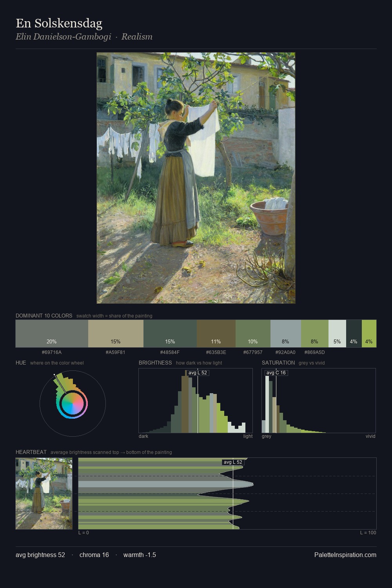Copy the hex label '#635B3E'
Image resolution: width=392 pixels, height=588 pixels.
[x=216, y=352]
